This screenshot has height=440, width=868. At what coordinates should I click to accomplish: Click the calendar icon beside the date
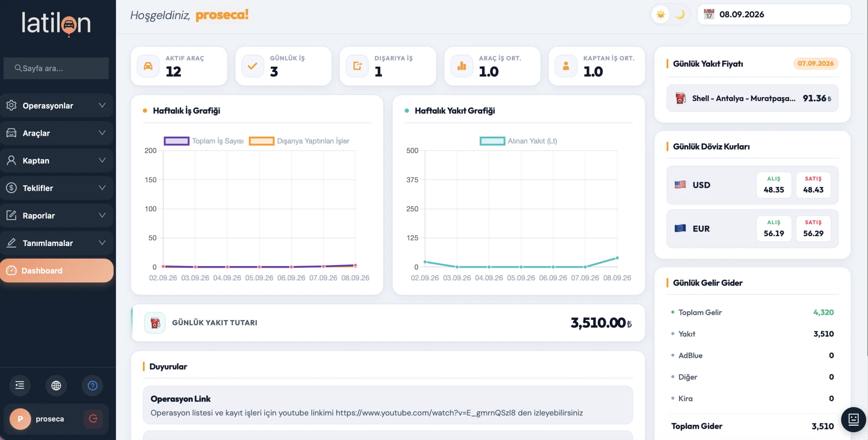pyautogui.click(x=709, y=14)
